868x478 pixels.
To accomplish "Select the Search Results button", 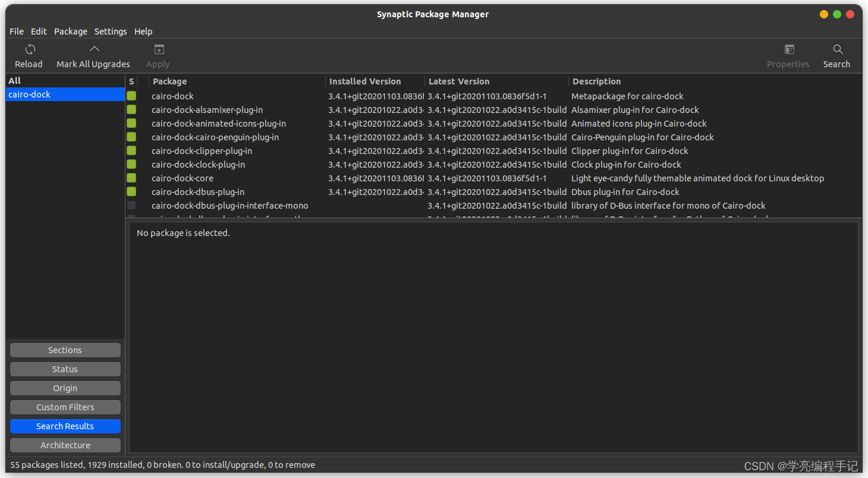I will [x=65, y=426].
